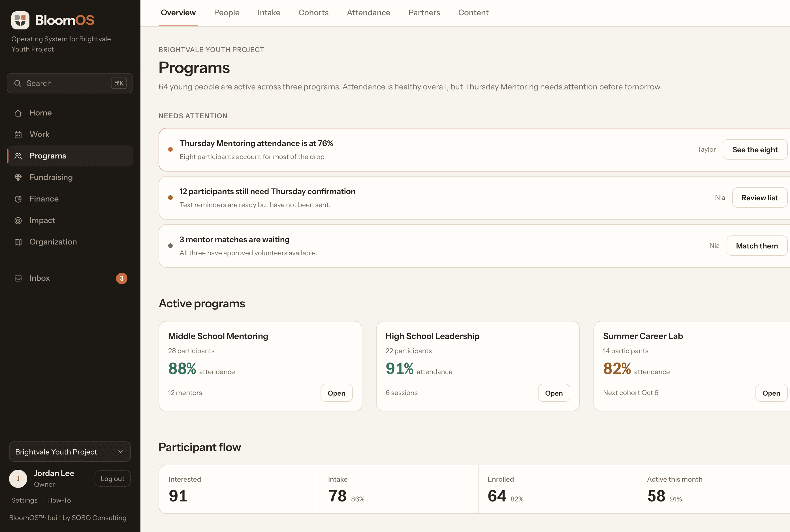
Task: Click the Inbox badge showing 3
Action: click(121, 278)
